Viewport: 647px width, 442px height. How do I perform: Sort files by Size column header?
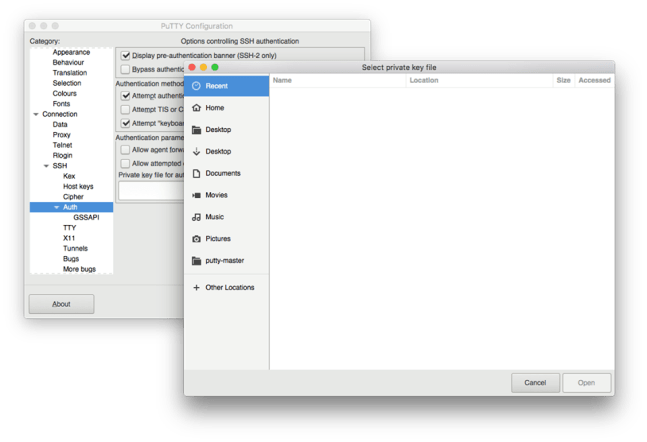point(563,80)
